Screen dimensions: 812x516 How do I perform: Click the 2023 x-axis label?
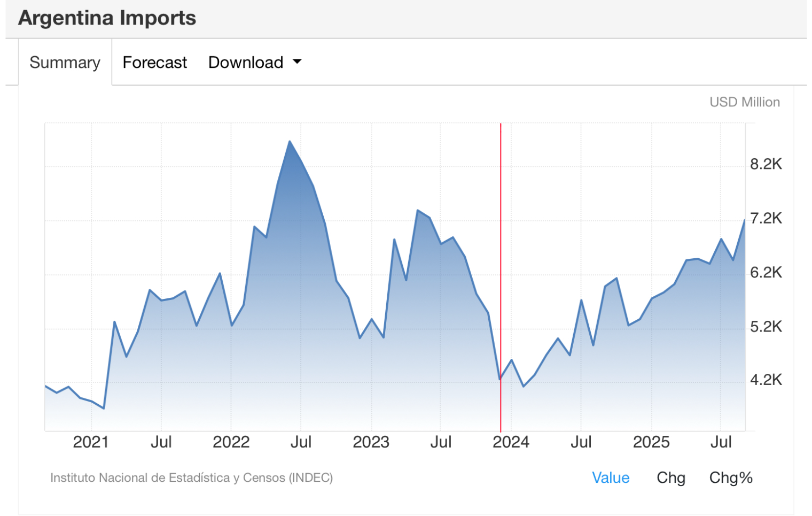[371, 442]
